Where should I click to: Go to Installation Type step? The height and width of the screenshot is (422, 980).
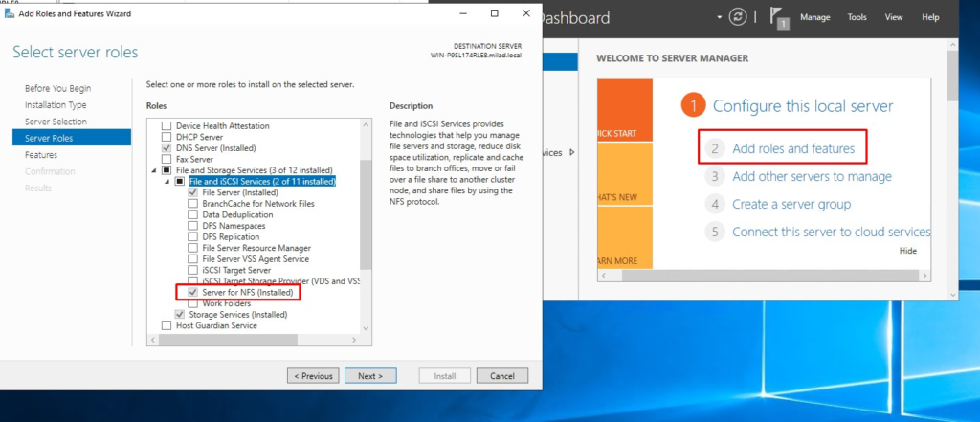(x=56, y=105)
